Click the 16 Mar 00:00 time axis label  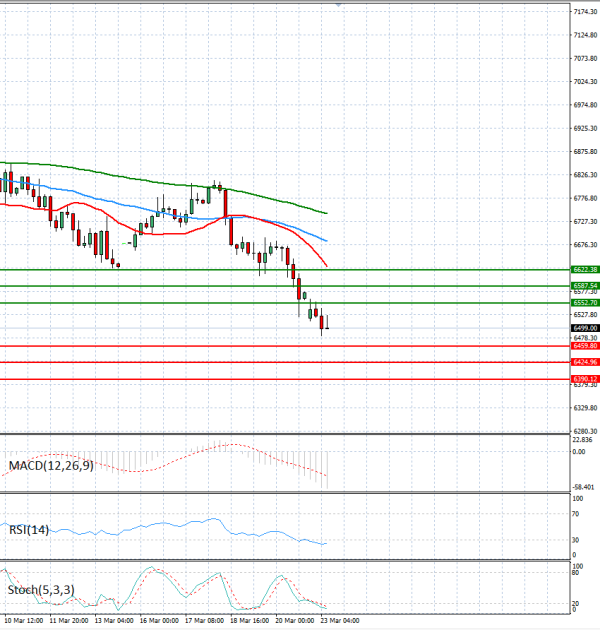(160, 620)
